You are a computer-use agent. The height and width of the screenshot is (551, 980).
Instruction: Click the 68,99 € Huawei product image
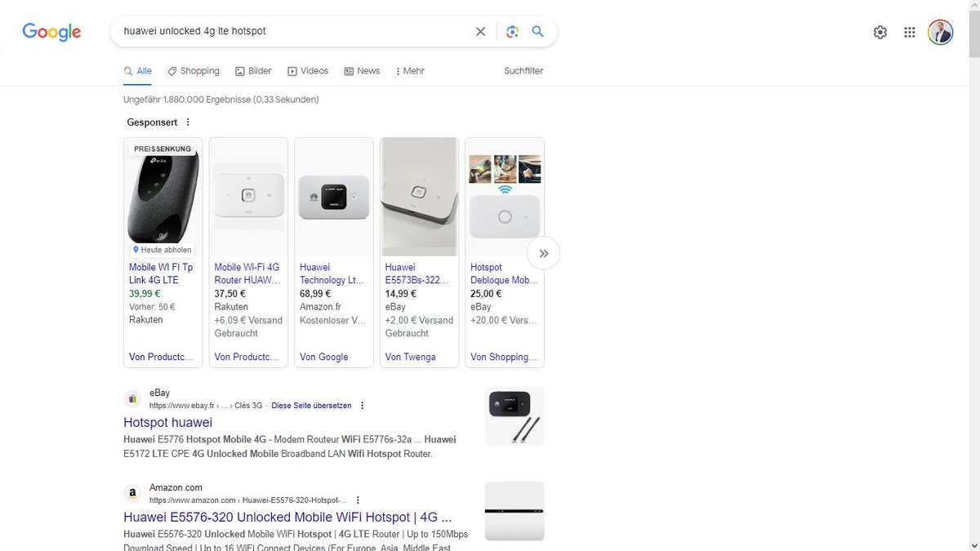[x=334, y=197]
